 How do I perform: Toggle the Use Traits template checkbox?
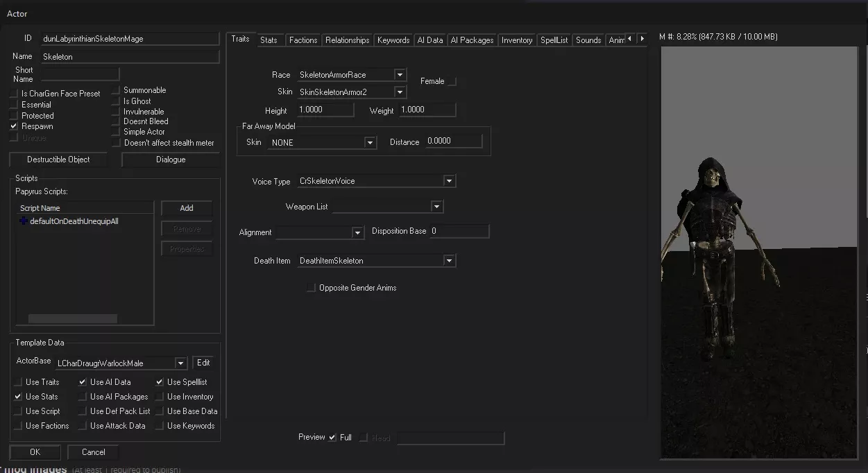[x=18, y=382]
